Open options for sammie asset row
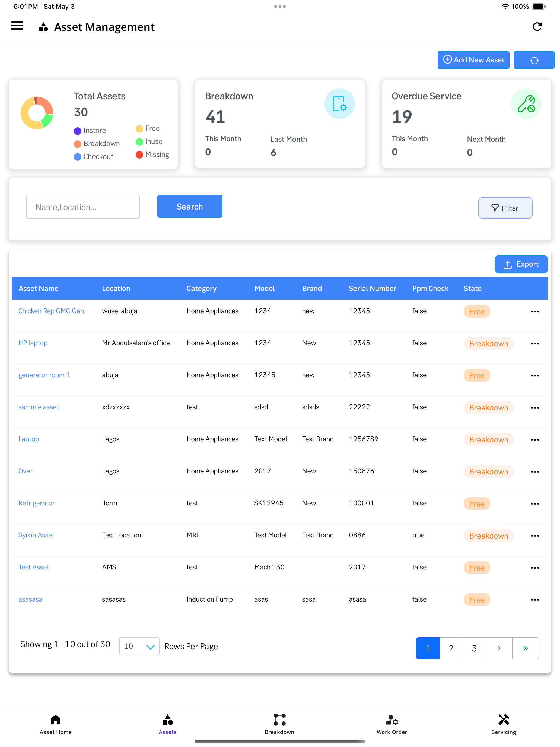This screenshot has width=560, height=747. click(x=535, y=408)
